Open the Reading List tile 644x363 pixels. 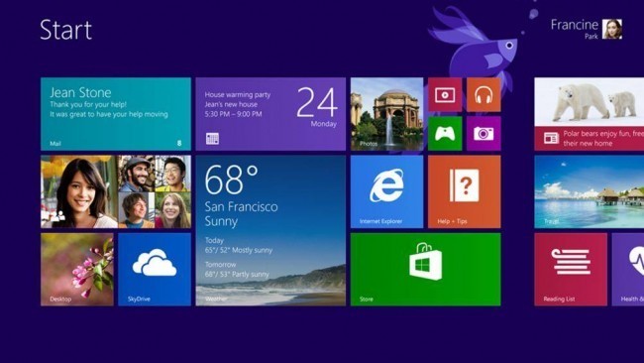coord(571,269)
